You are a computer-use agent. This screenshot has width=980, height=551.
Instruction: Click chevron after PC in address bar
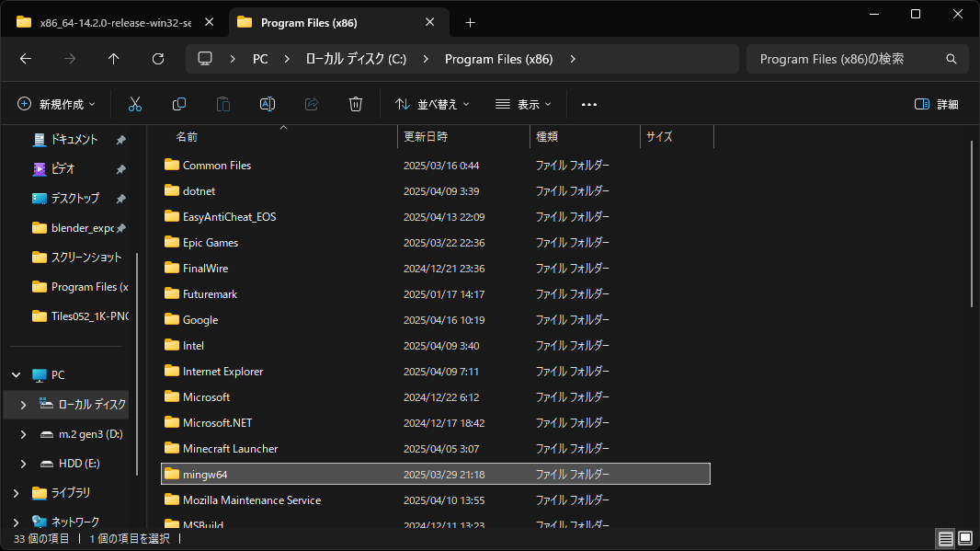287,59
